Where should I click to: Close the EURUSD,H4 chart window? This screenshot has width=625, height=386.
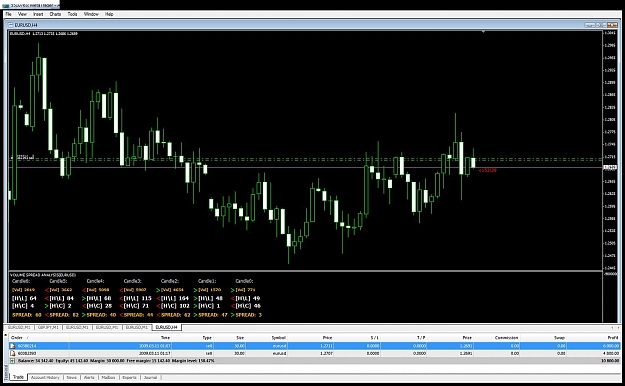click(612, 25)
